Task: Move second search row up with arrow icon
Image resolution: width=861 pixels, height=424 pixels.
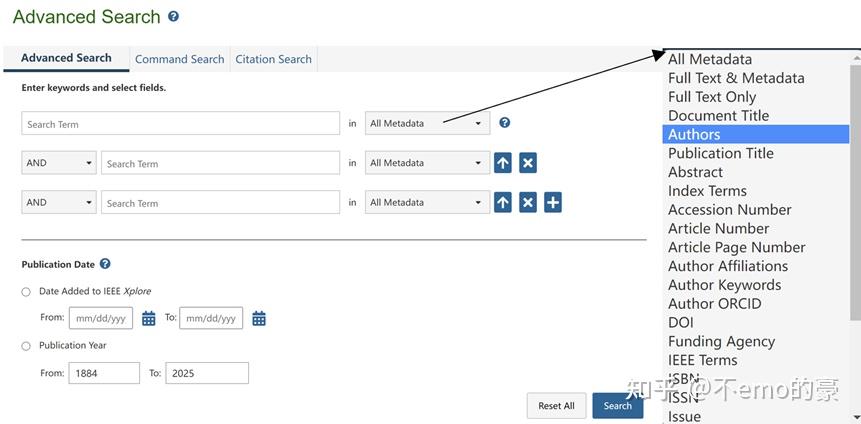Action: tap(503, 163)
